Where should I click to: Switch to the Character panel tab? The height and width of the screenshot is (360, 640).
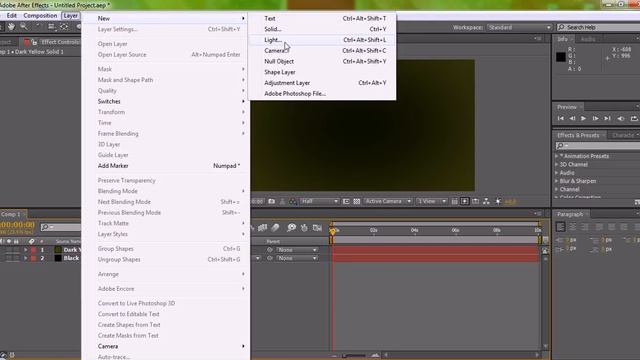[623, 135]
